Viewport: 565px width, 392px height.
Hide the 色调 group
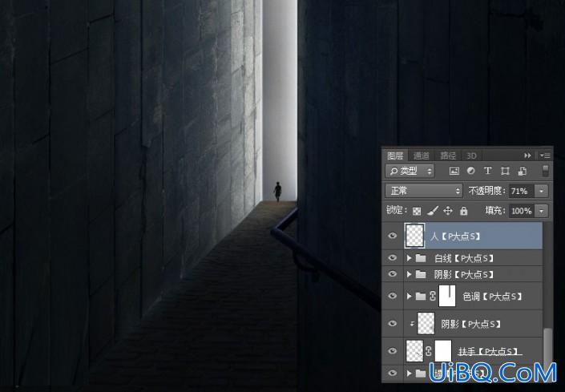point(392,296)
